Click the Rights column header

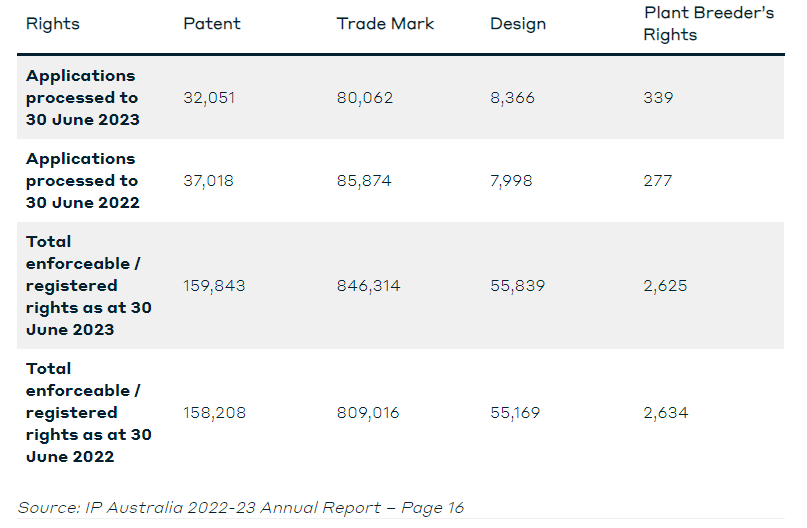point(52,24)
